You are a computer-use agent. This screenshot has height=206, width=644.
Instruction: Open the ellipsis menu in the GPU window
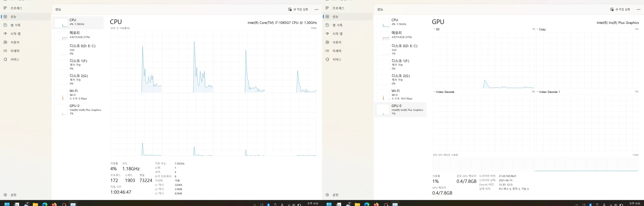coord(638,9)
